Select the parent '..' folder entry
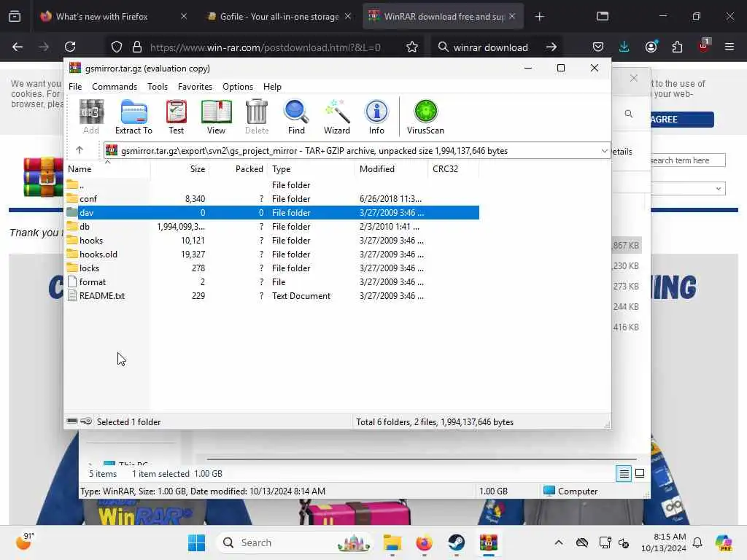Viewport: 747px width, 560px height. point(271,185)
